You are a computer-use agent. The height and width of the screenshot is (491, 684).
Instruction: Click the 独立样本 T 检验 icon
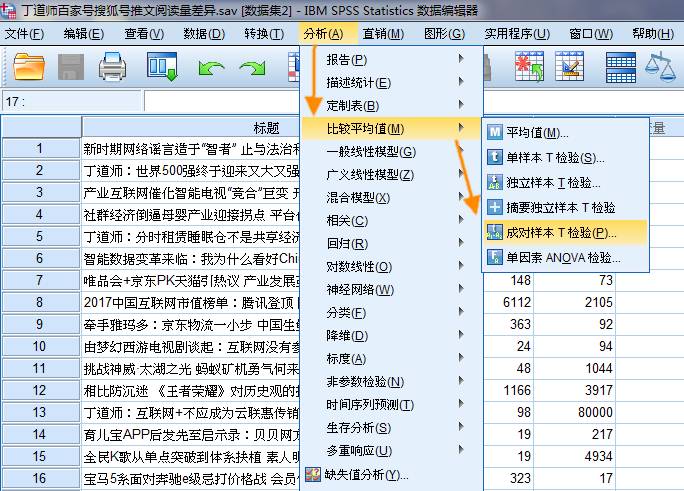pyautogui.click(x=495, y=182)
